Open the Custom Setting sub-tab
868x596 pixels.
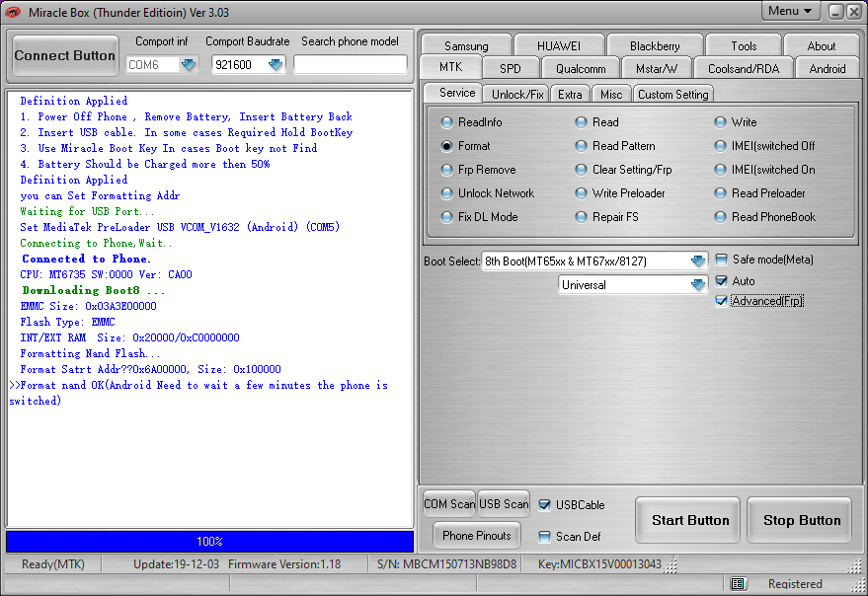click(672, 94)
